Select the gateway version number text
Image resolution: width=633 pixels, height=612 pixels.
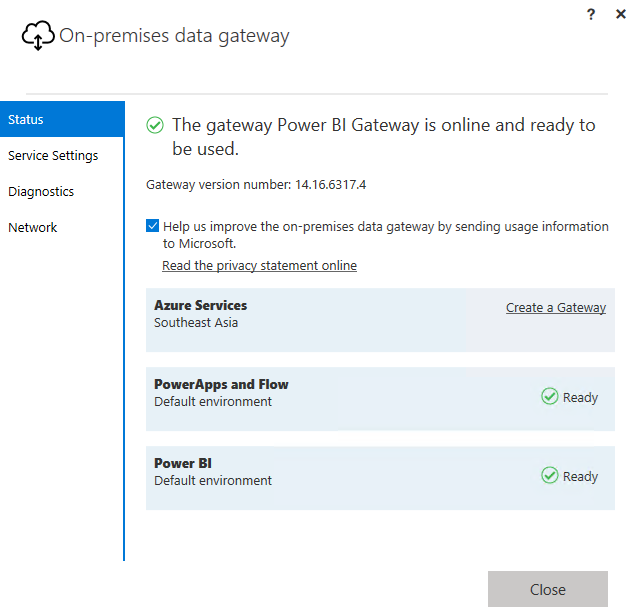[256, 185]
